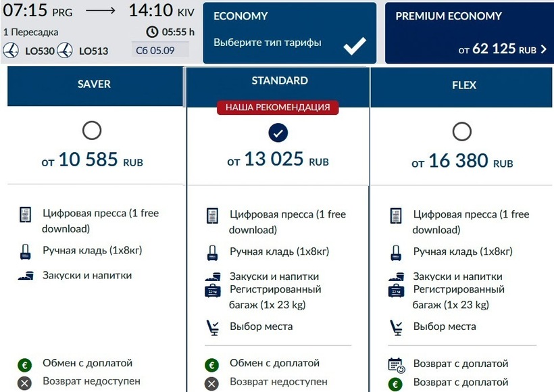Toggle the Economy class checkmark panel

[x=354, y=45]
